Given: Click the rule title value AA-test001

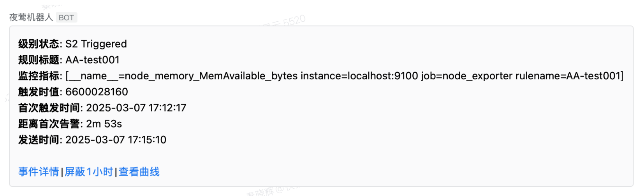Looking at the screenshot, I should click(92, 60).
